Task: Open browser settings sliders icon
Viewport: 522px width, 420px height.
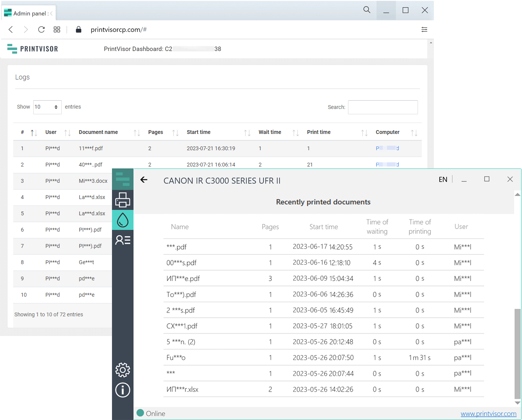Action: coord(424,30)
